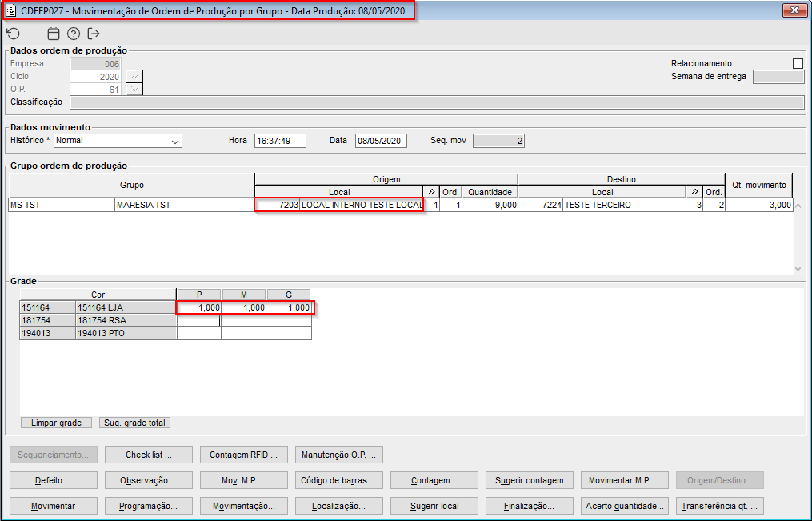Select the MS TST group cell
Image resolution: width=812 pixels, height=521 pixels.
point(62,205)
